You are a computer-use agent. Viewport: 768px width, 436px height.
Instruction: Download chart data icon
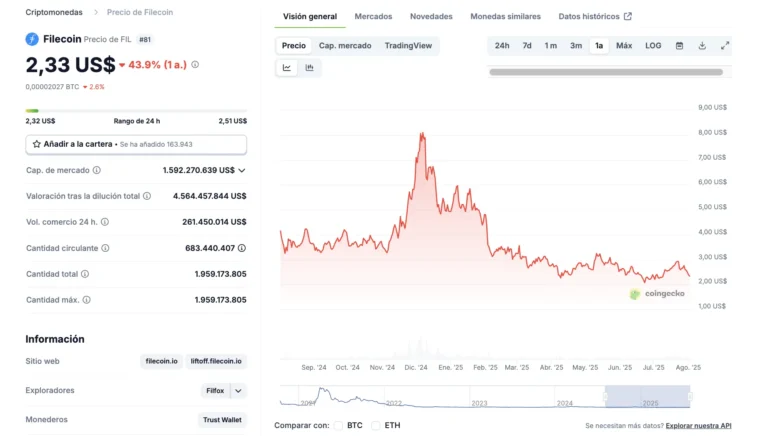(702, 46)
